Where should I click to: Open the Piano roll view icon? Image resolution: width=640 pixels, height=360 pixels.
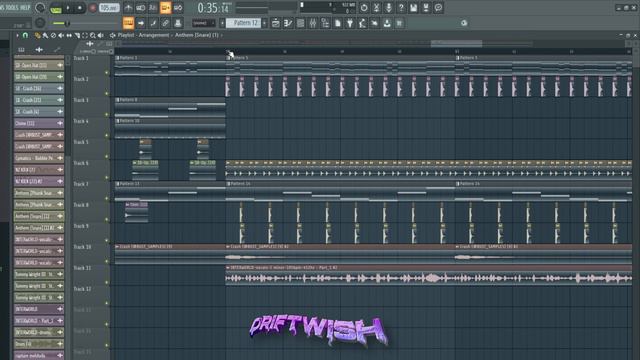[288, 23]
